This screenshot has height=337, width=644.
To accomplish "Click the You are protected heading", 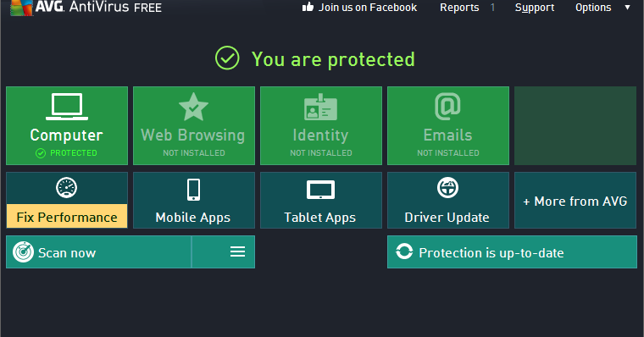I will click(x=333, y=59).
